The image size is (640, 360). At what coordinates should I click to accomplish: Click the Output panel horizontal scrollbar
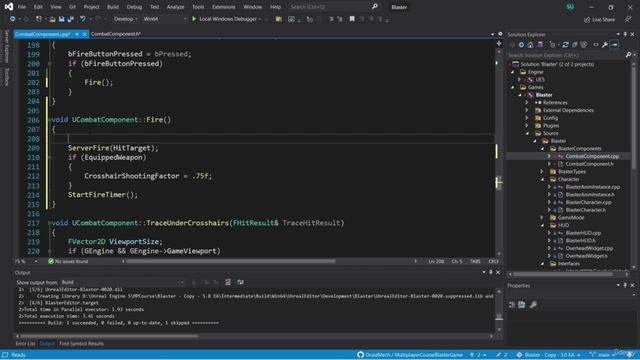coord(109,336)
